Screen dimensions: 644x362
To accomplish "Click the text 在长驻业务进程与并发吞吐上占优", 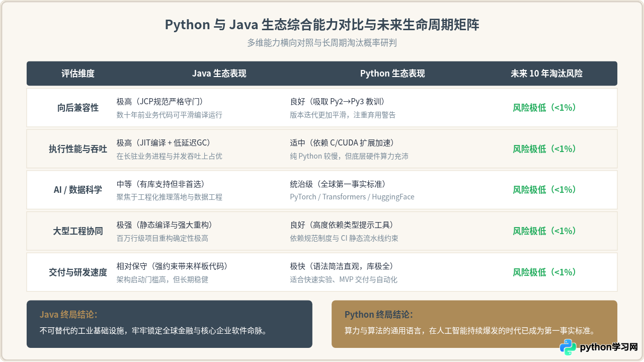I will [170, 156].
